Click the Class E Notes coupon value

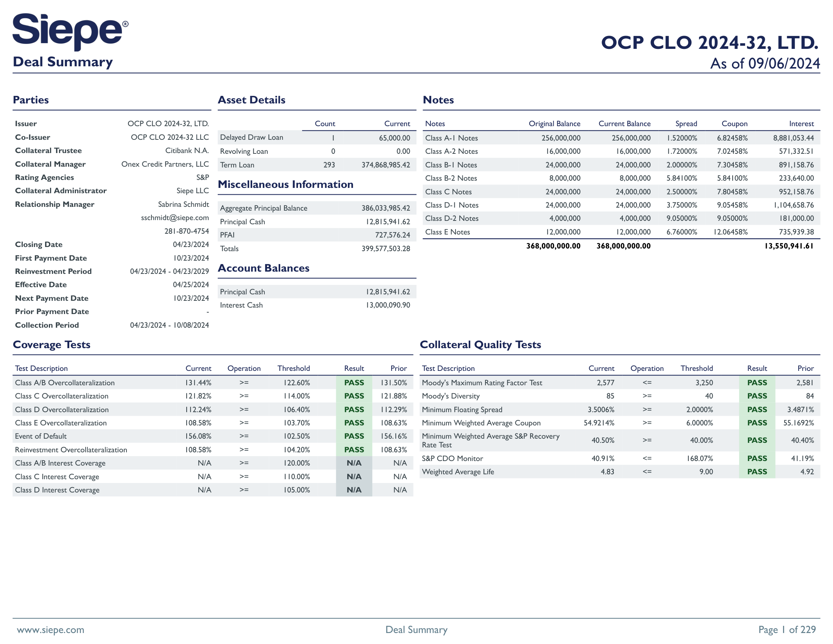[730, 232]
